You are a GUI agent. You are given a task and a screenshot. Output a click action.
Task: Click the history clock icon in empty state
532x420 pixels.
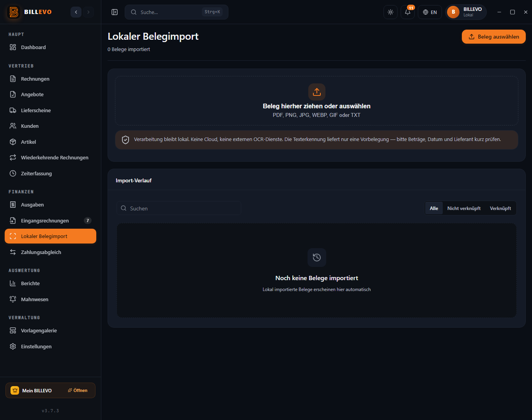[x=317, y=258]
